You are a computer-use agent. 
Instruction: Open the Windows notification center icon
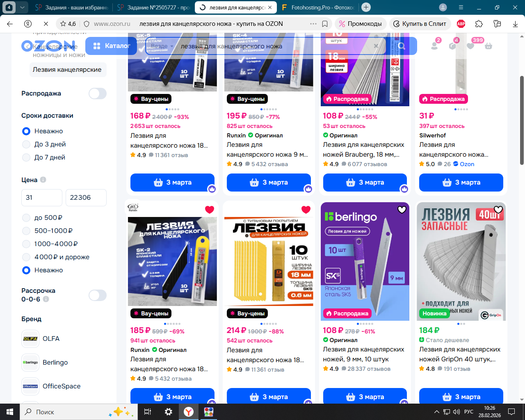coord(511,412)
